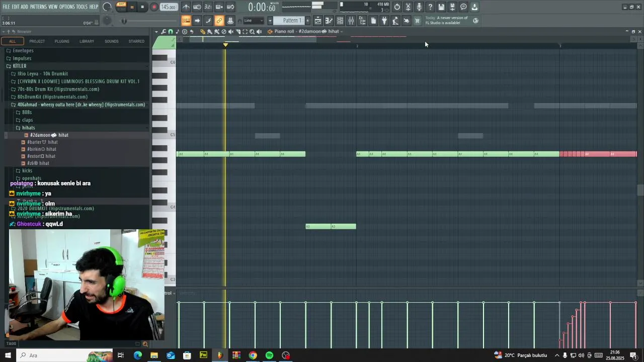Image resolution: width=644 pixels, height=362 pixels.
Task: Toggle the 3-2-1 countdown before recording
Action: tap(208, 7)
